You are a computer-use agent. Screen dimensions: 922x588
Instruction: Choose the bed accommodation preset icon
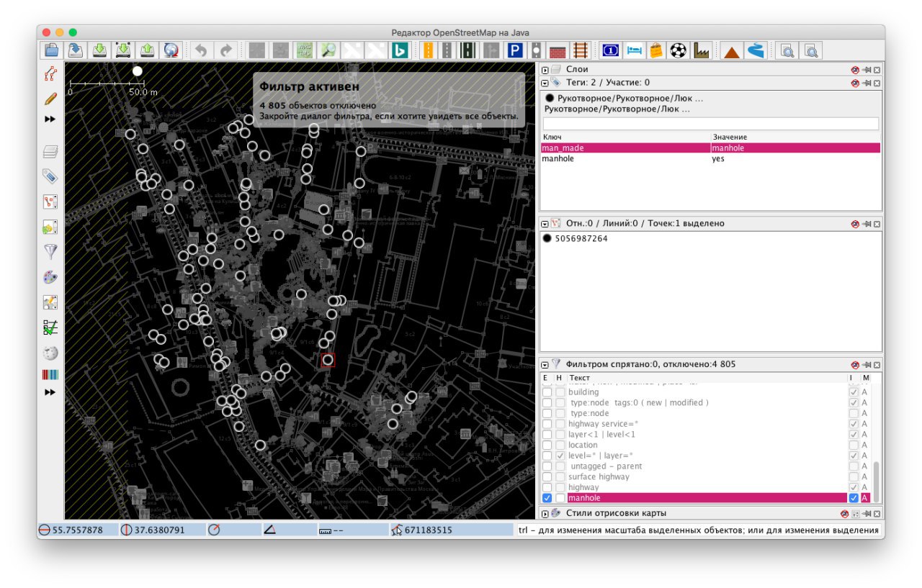[x=634, y=50]
